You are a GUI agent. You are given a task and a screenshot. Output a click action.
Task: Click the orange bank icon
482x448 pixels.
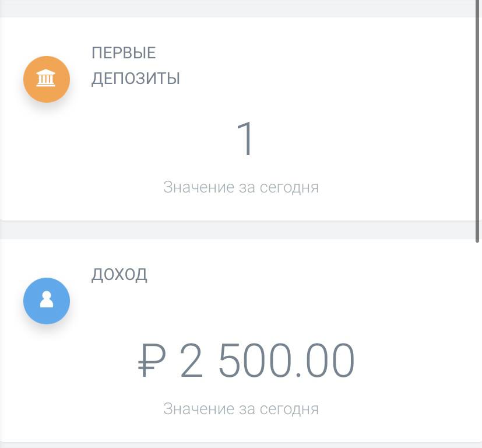(47, 79)
